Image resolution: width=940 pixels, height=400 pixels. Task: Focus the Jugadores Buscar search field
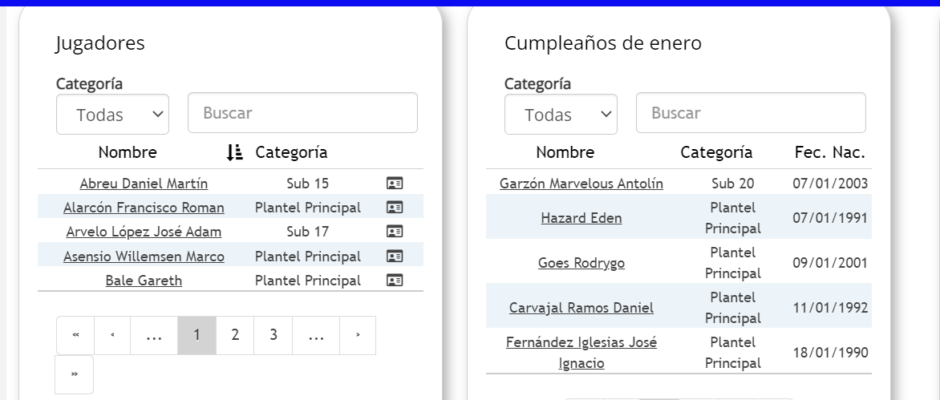pyautogui.click(x=303, y=113)
